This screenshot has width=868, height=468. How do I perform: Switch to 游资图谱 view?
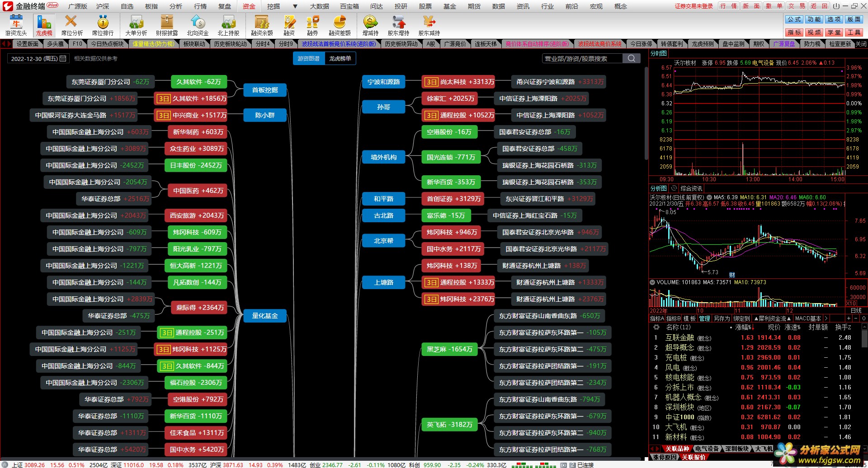[309, 58]
